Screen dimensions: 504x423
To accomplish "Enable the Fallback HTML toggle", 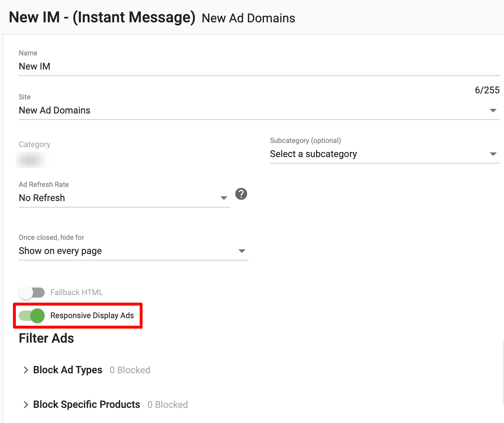I will [32, 293].
